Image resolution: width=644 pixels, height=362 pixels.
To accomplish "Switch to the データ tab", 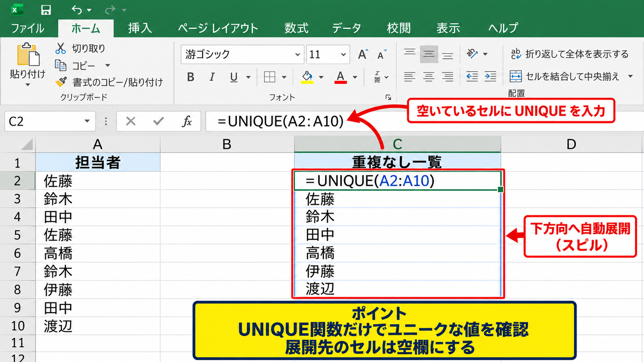I will click(347, 28).
